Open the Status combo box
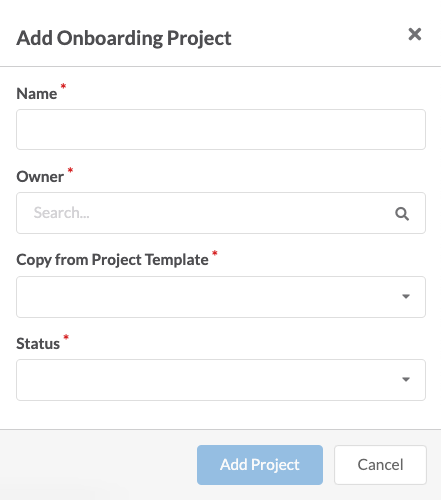This screenshot has width=441, height=500. click(x=221, y=380)
